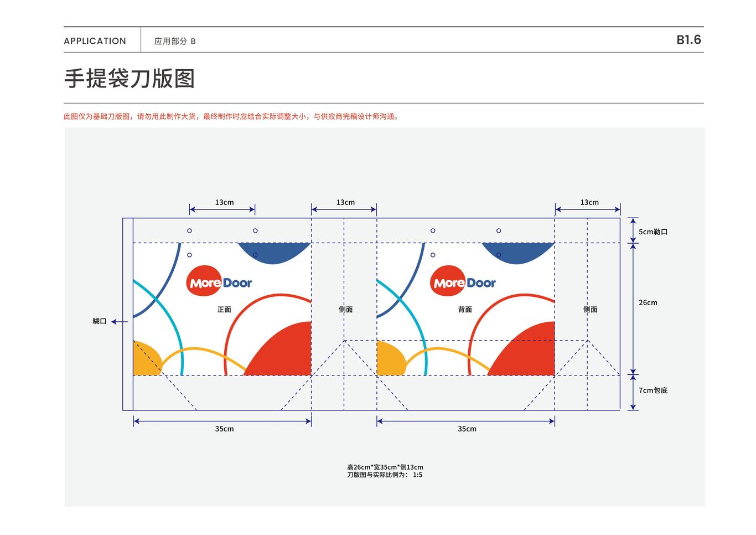Click the B1.6 page number
The height and width of the screenshot is (535, 756).
tap(688, 40)
